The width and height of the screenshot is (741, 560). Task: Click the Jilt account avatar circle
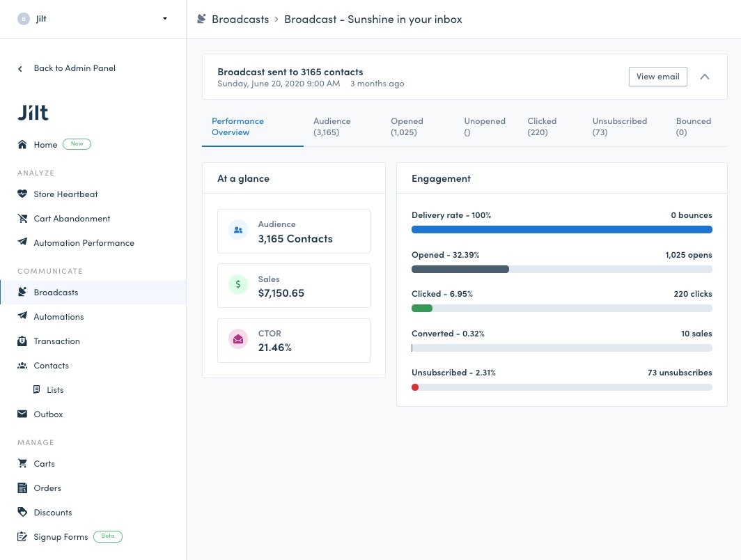pos(24,19)
